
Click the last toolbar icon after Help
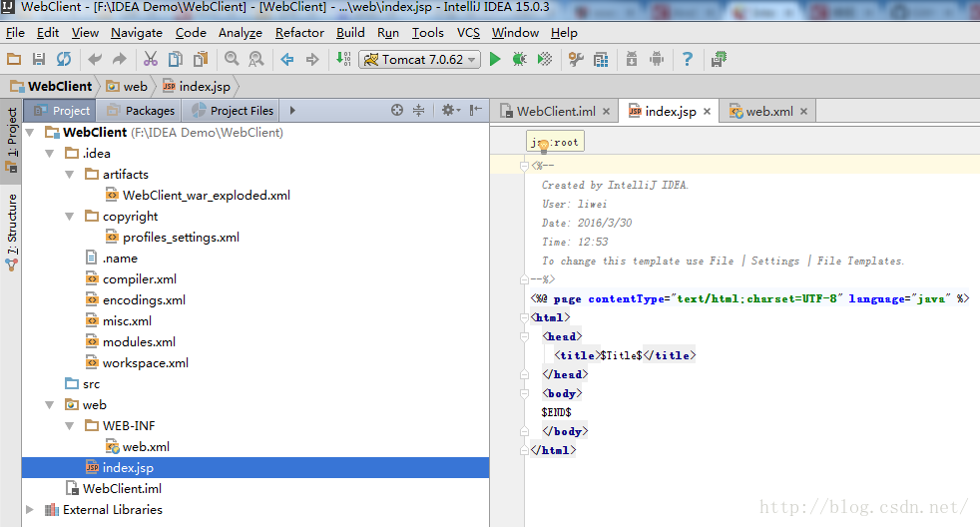tap(719, 60)
